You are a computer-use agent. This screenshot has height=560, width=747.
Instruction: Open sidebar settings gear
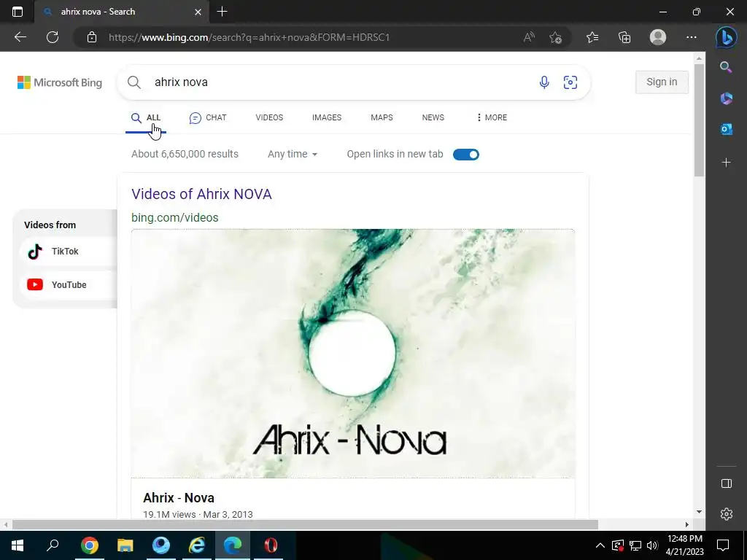coord(726,514)
